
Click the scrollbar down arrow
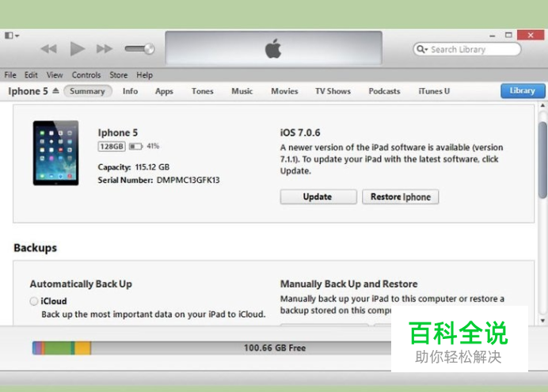pos(542,321)
